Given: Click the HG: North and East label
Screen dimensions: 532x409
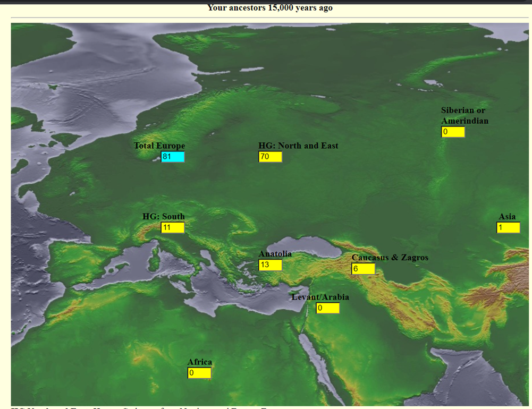Looking at the screenshot, I should pyautogui.click(x=298, y=146).
